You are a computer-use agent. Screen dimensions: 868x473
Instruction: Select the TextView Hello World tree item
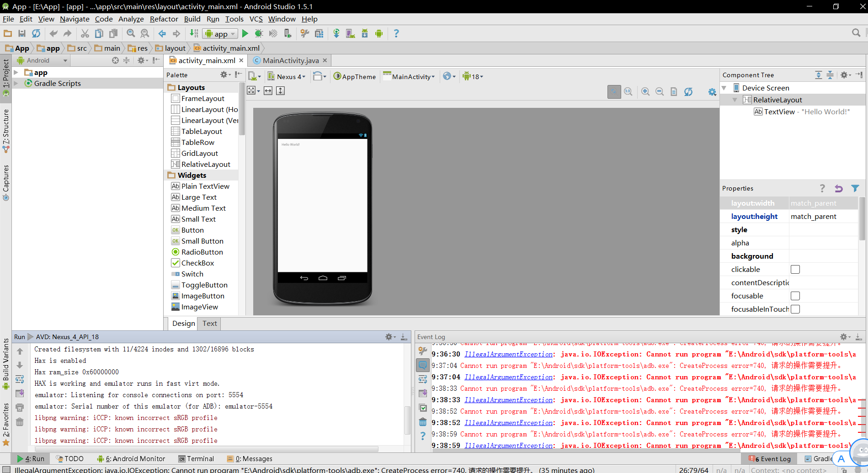tap(802, 112)
